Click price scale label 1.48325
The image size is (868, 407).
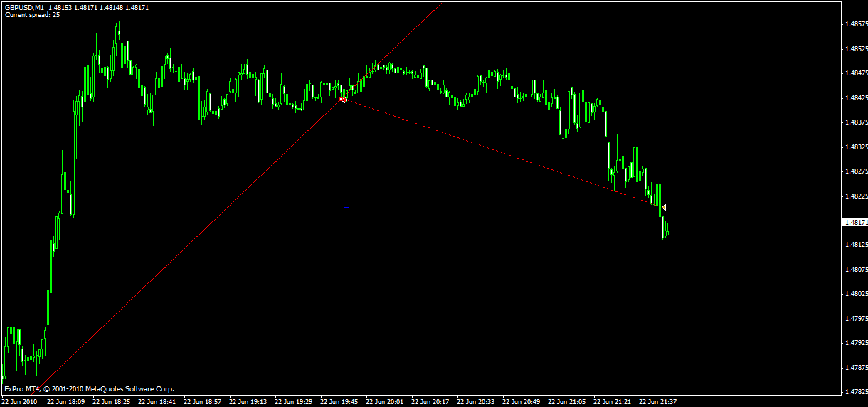coord(856,147)
